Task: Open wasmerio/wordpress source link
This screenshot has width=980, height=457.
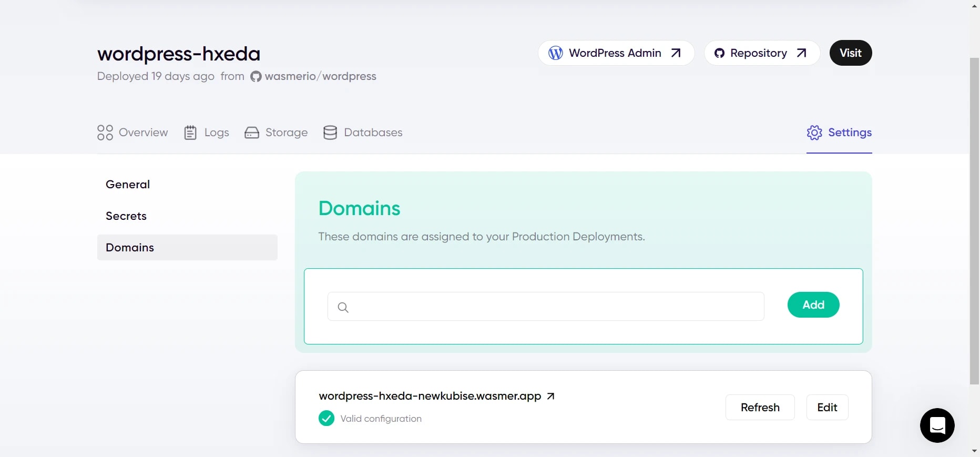Action: click(x=320, y=76)
